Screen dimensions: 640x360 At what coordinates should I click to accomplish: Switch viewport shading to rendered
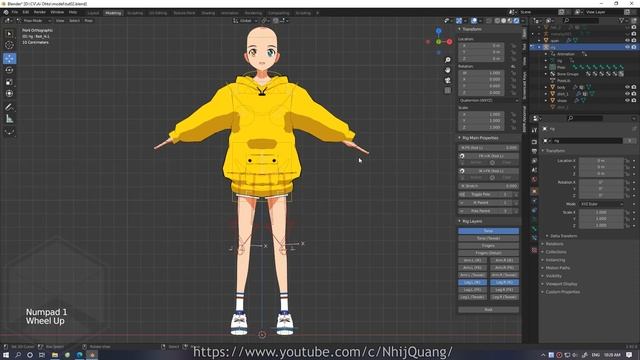pyautogui.click(x=516, y=20)
